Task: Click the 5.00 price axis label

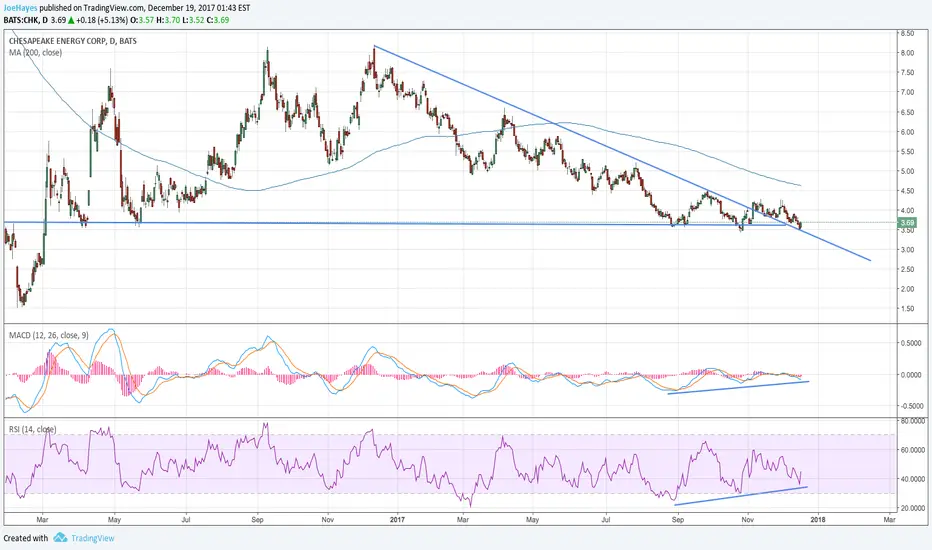Action: click(907, 171)
